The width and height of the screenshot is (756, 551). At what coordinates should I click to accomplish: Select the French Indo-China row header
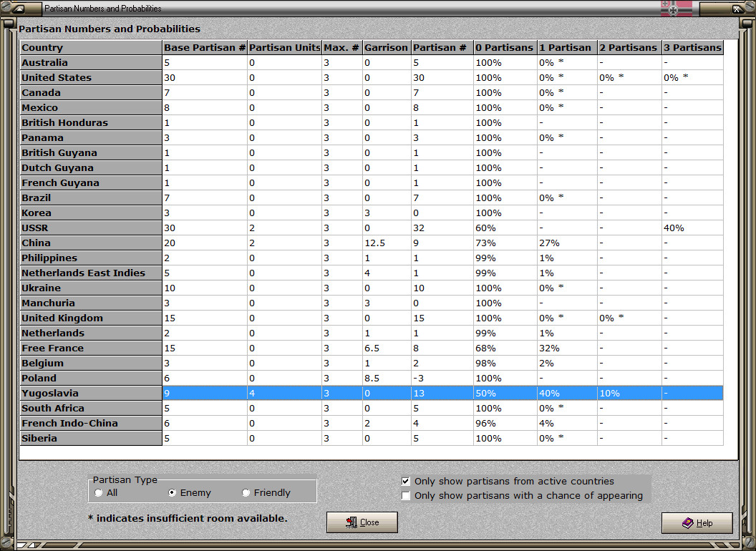(91, 423)
